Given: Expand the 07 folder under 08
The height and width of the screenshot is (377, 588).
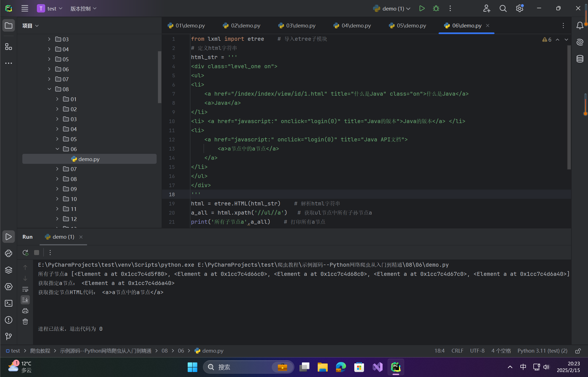Looking at the screenshot, I should pyautogui.click(x=57, y=169).
